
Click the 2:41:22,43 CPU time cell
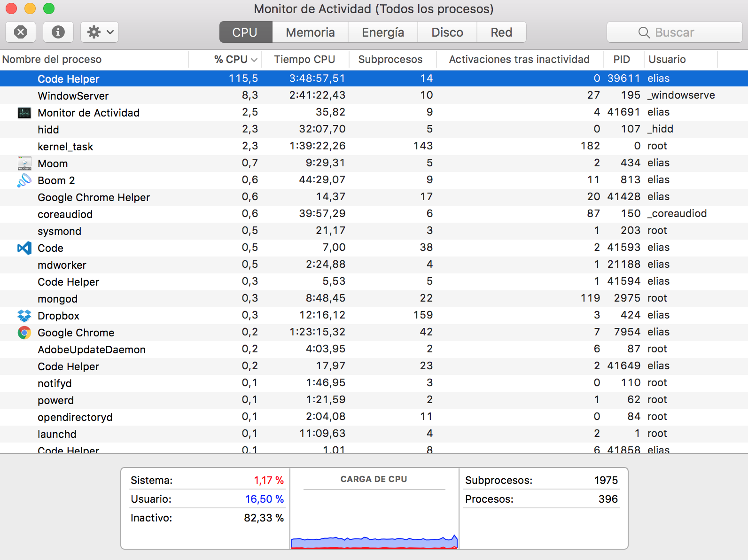317,95
